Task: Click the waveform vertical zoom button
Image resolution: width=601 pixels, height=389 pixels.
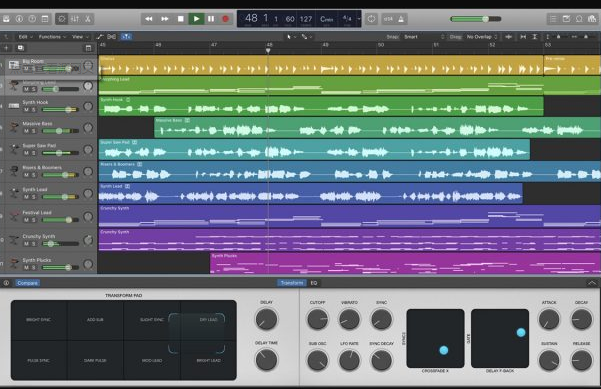Action: [509, 37]
